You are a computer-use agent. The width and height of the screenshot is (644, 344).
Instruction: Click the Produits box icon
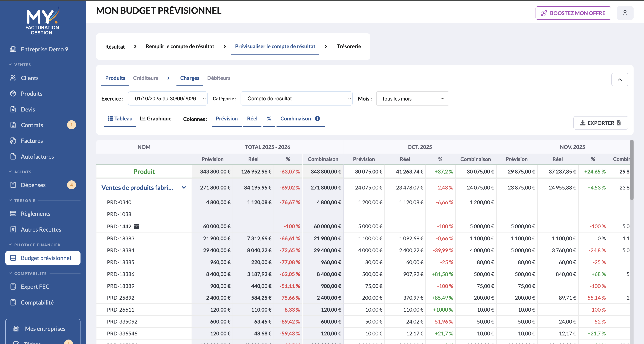pos(13,93)
